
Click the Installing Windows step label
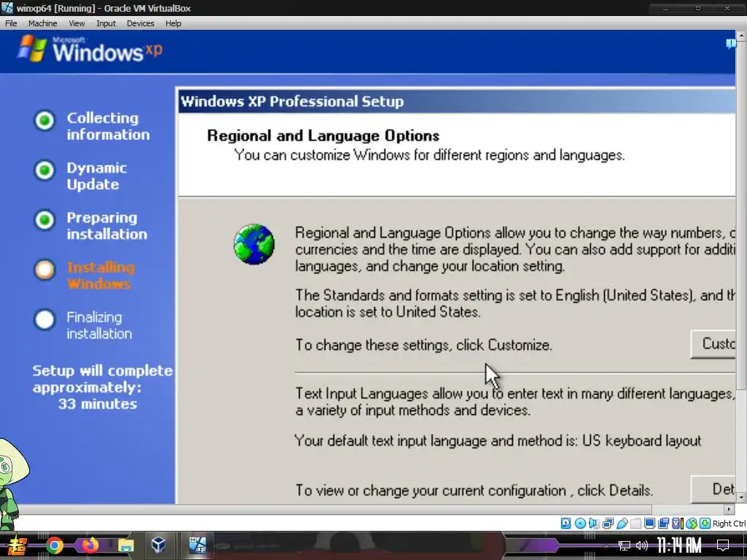coord(101,276)
